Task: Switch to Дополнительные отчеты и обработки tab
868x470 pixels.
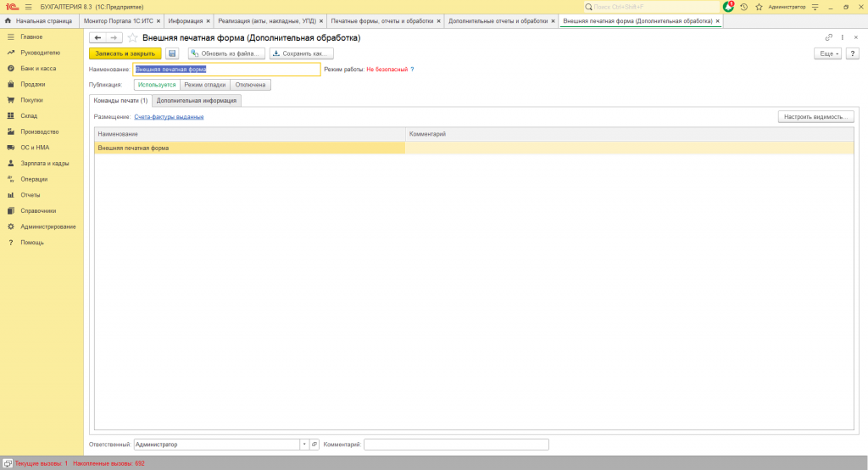Action: tap(498, 21)
